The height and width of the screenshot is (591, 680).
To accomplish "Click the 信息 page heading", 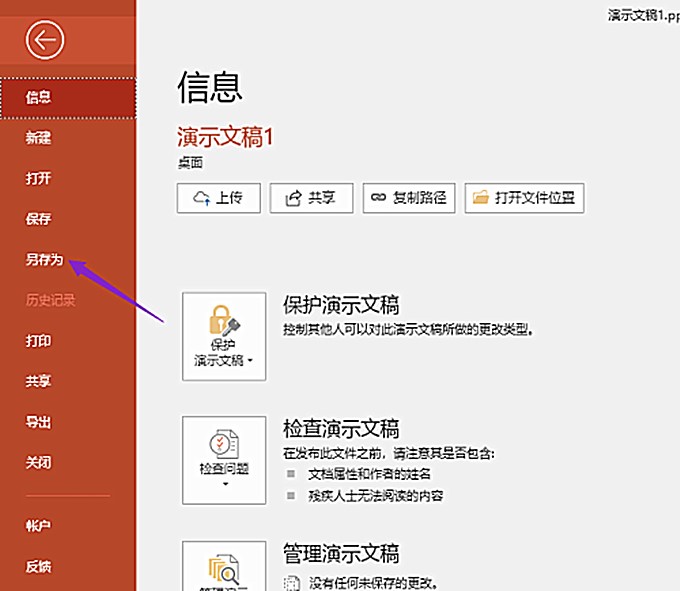I will click(210, 88).
